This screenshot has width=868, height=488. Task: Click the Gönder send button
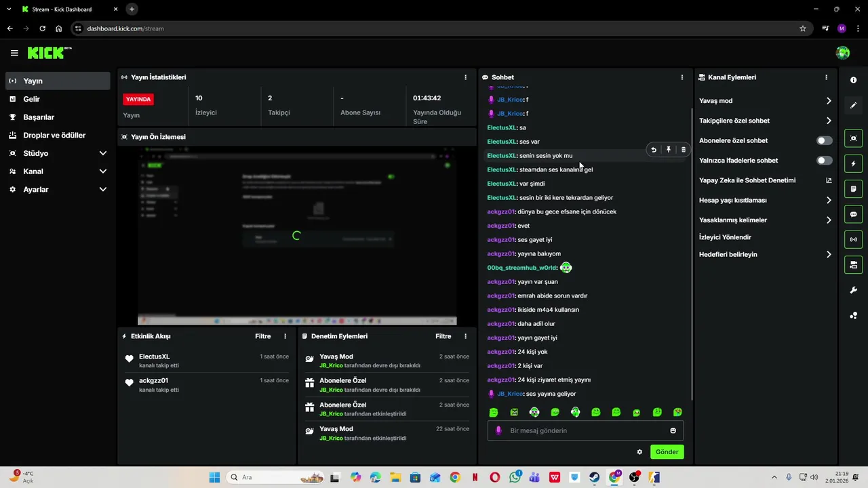coord(667,452)
